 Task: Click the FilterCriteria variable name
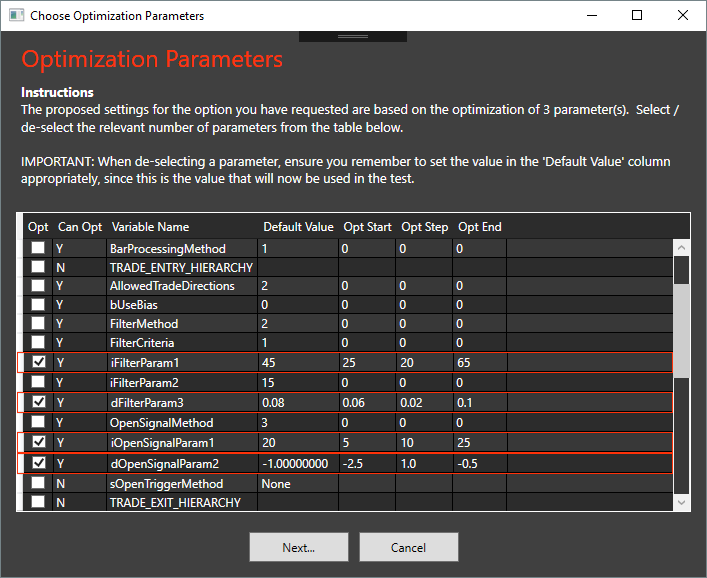[142, 343]
